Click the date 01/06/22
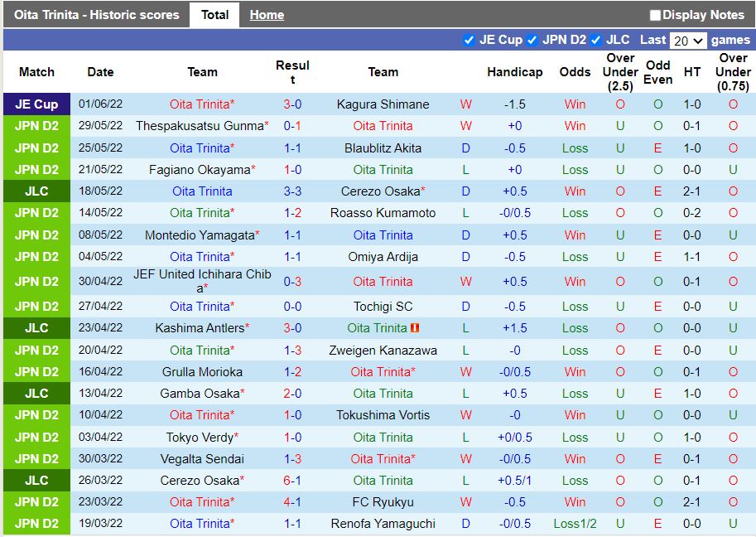Viewport: 756px width, 537px height. [x=100, y=104]
